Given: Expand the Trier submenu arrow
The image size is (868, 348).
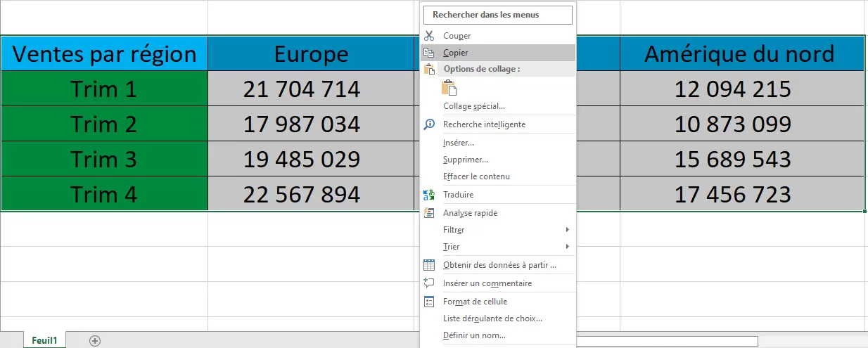Looking at the screenshot, I should [x=567, y=247].
